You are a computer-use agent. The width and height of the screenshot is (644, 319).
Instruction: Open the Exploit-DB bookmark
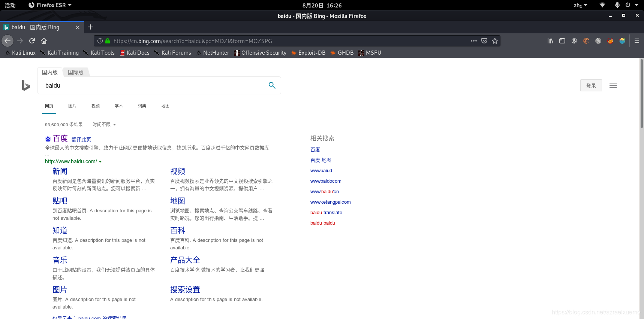point(309,53)
